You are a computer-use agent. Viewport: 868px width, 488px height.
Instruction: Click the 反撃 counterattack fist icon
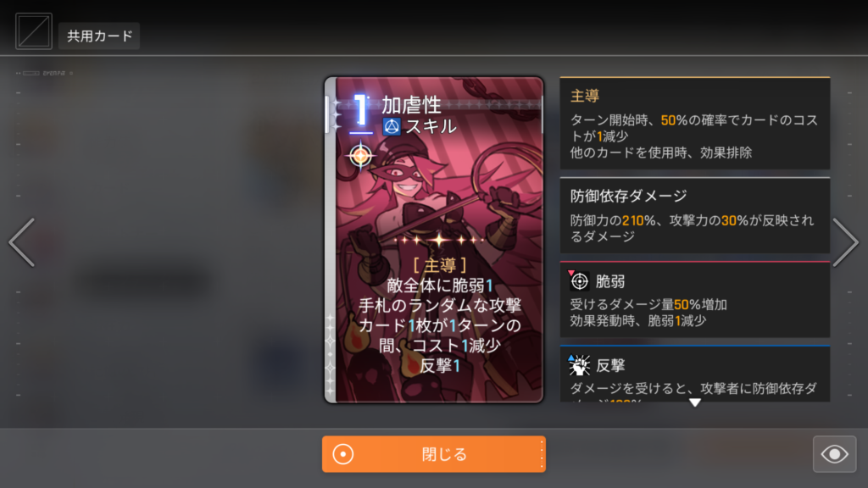579,365
